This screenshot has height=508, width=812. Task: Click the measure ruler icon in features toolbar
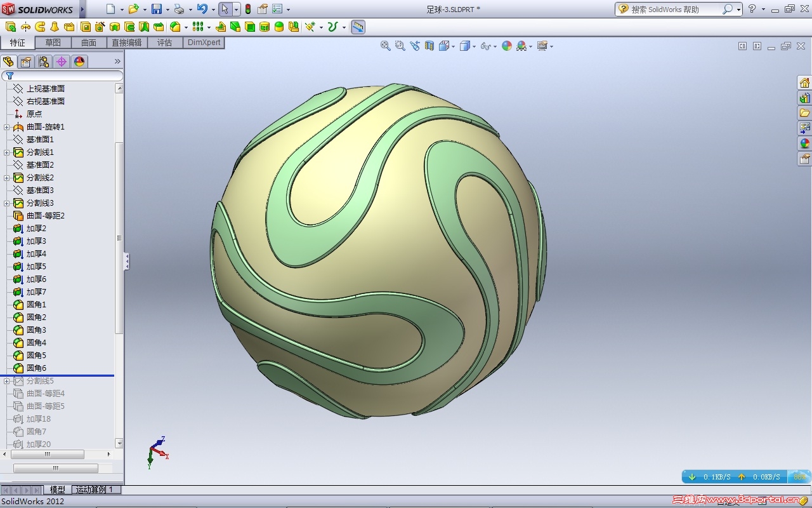pyautogui.click(x=358, y=27)
